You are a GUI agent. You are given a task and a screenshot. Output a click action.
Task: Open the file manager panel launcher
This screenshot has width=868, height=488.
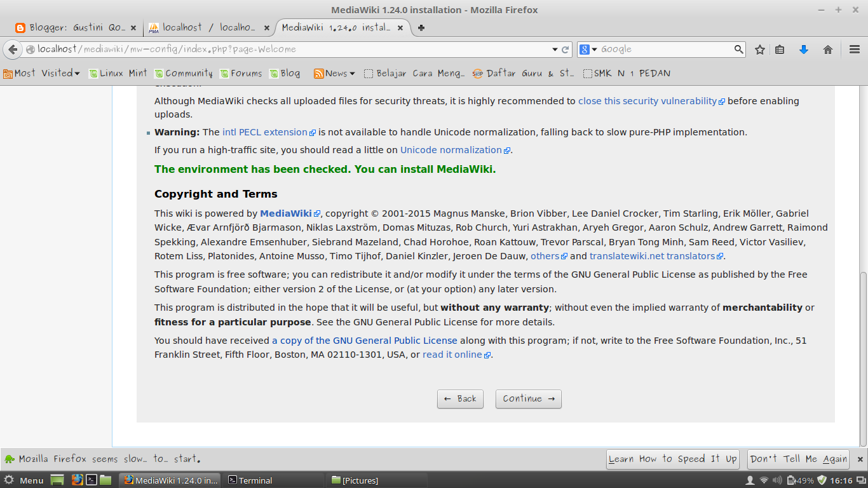pyautogui.click(x=105, y=480)
